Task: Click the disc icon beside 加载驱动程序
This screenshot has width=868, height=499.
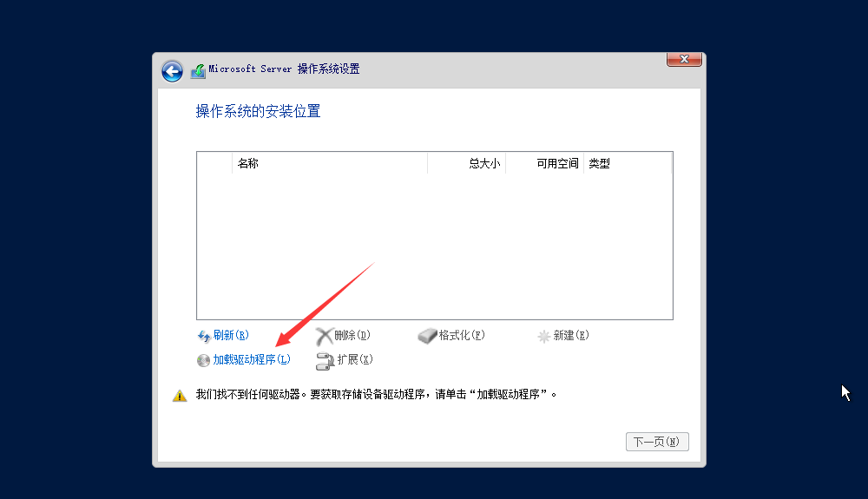Action: (x=204, y=360)
